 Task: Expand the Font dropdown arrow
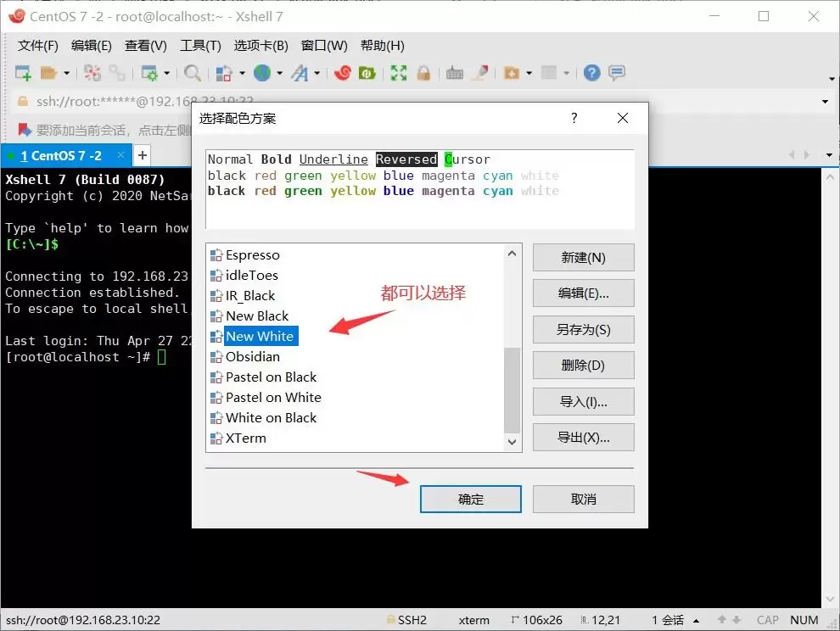(317, 73)
